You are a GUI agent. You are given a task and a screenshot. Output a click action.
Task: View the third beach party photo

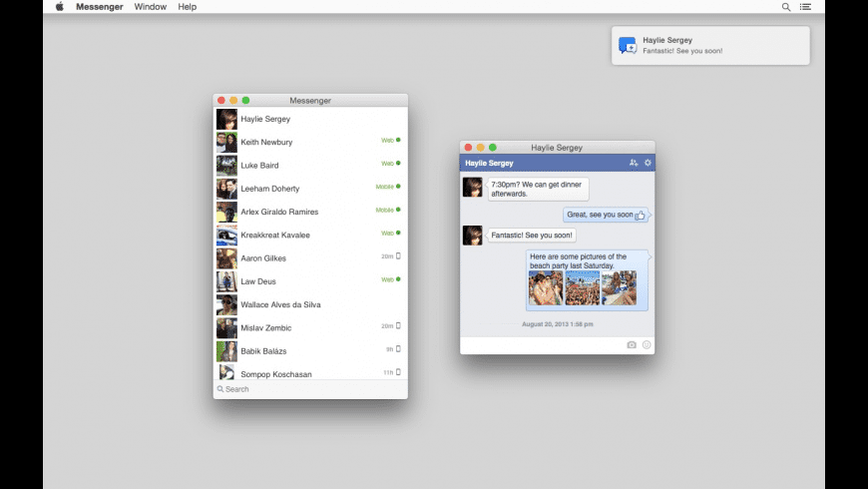point(619,287)
